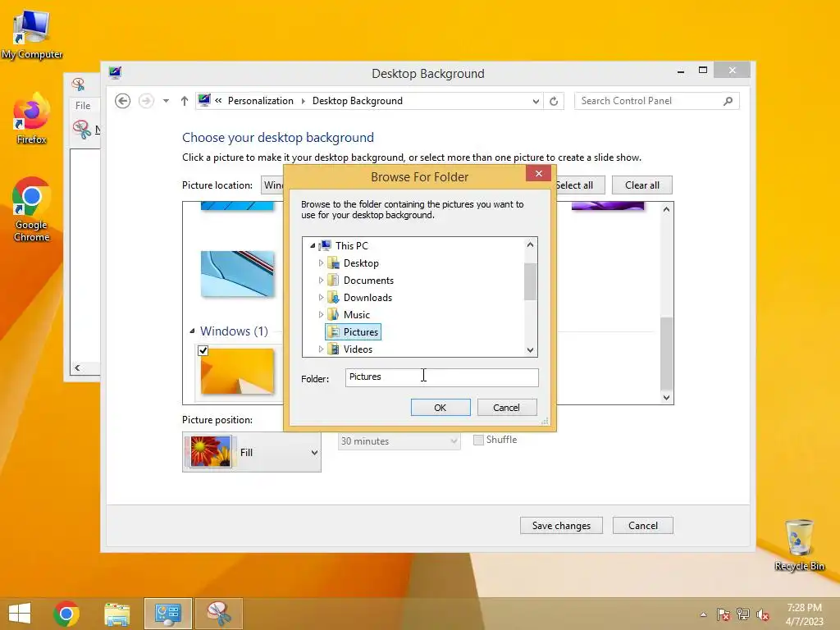Go back in Desktop Background window

click(x=123, y=101)
